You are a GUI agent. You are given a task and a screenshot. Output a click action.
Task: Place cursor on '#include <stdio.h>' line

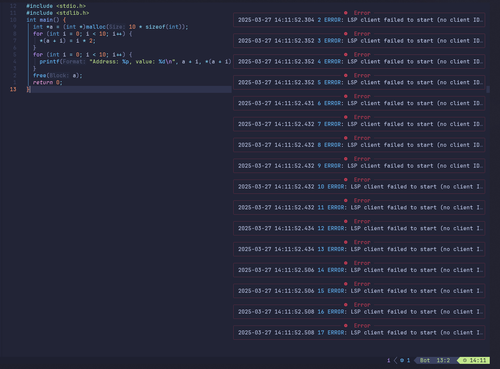click(x=56, y=6)
